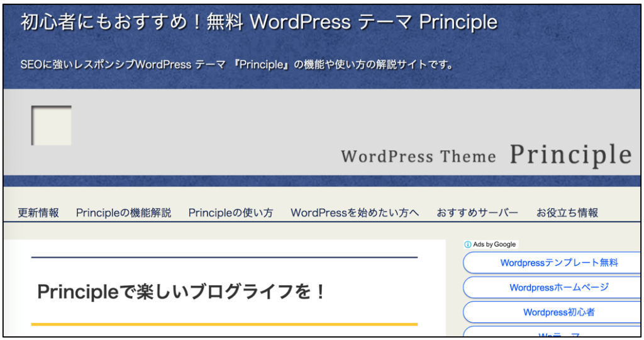644x340 pixels.
Task: Click the SEOに強いレスポンシブWordPress description text
Action: tap(237, 65)
